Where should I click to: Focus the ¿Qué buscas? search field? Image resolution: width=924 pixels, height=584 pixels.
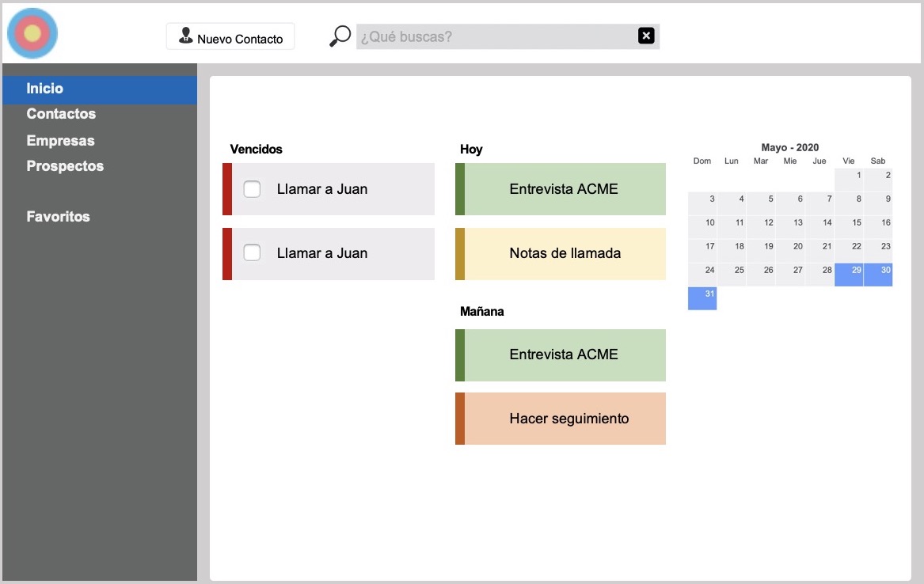pos(508,36)
